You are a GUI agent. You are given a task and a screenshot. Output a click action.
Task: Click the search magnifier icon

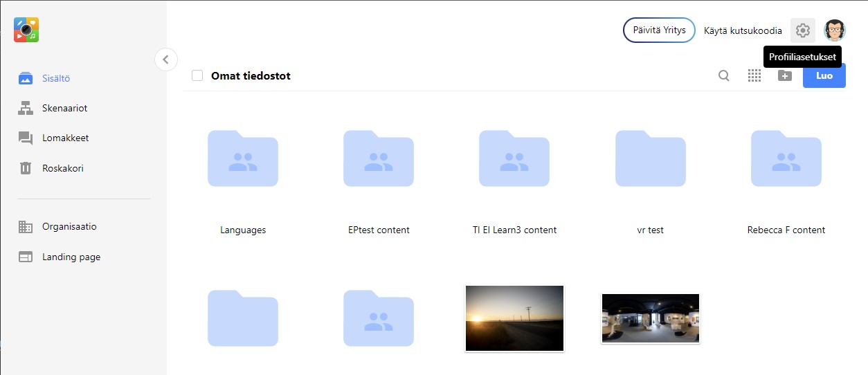pyautogui.click(x=724, y=75)
